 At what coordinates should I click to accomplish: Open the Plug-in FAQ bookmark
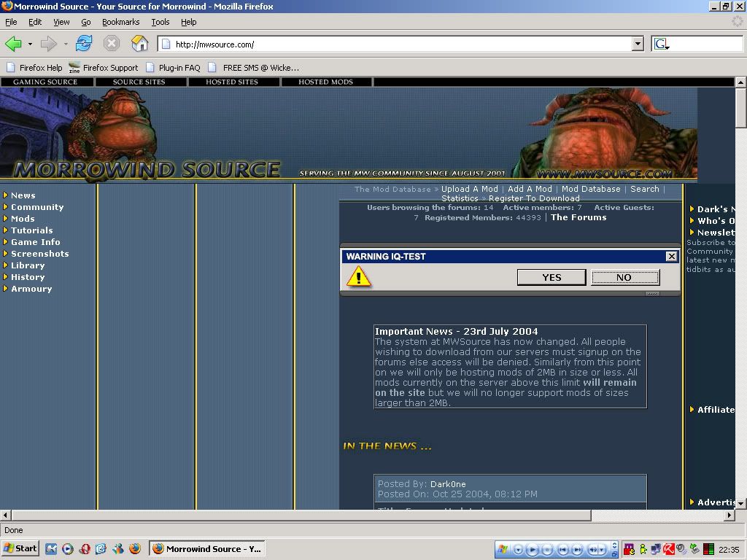(x=174, y=68)
